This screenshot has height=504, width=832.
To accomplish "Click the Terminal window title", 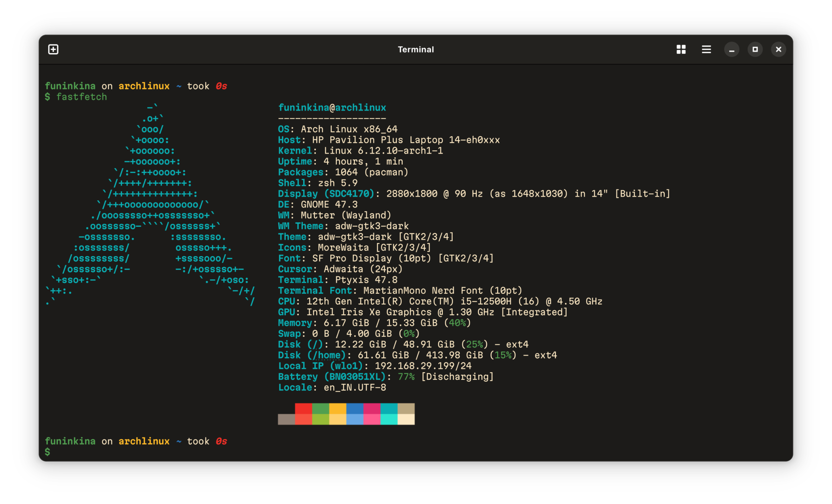I will [416, 49].
